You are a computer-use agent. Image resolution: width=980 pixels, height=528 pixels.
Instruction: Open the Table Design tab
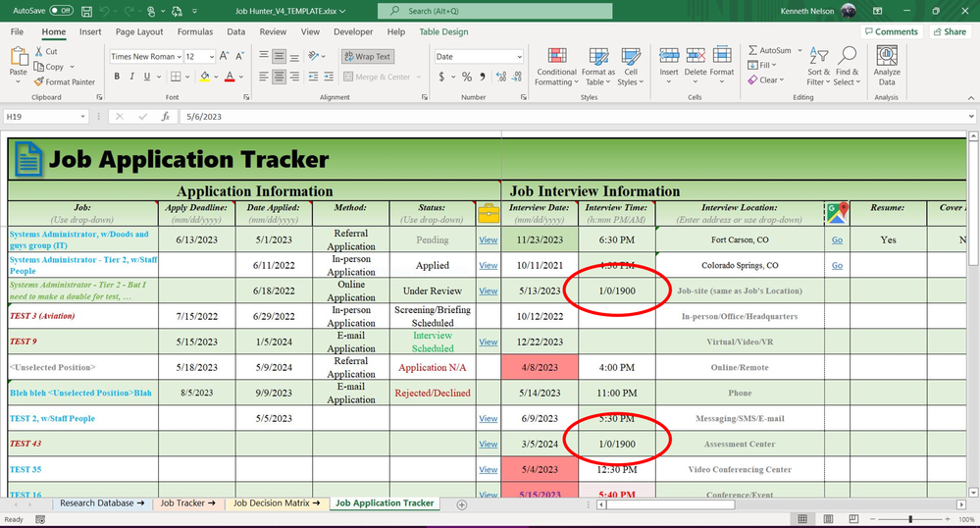pos(443,31)
